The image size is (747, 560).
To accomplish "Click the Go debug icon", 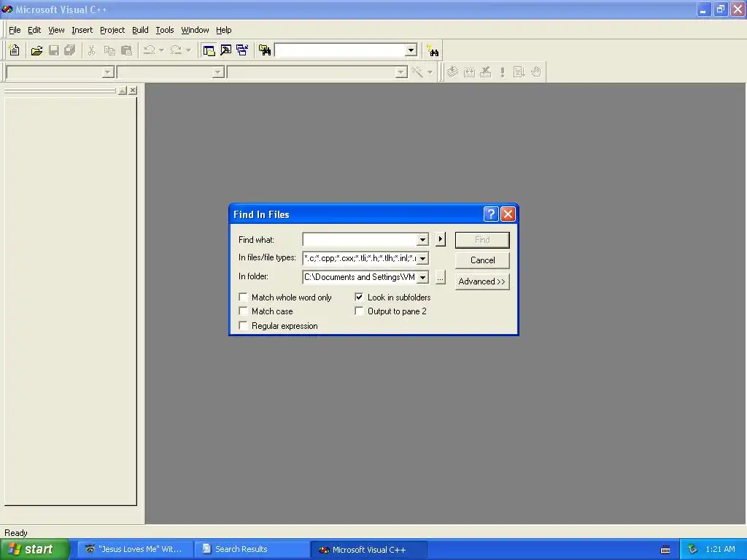I will click(519, 72).
